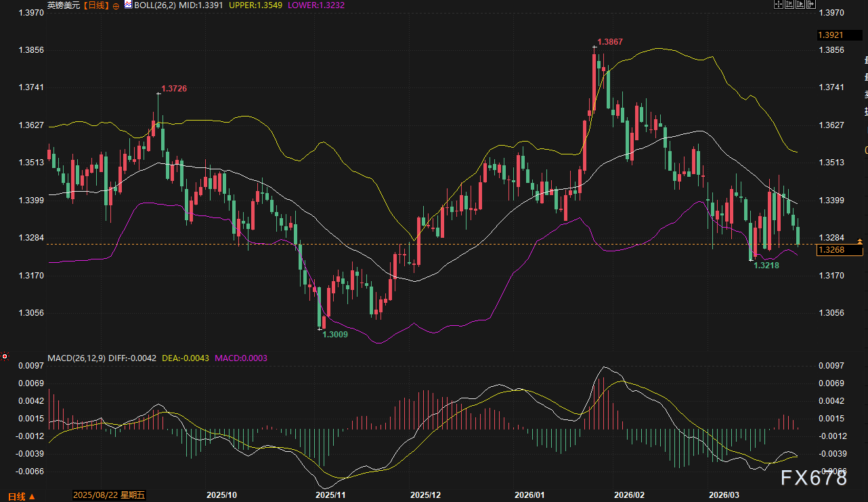Select the 2025/08/22 星期五 date label
Screen dimensions: 868x502
click(108, 496)
